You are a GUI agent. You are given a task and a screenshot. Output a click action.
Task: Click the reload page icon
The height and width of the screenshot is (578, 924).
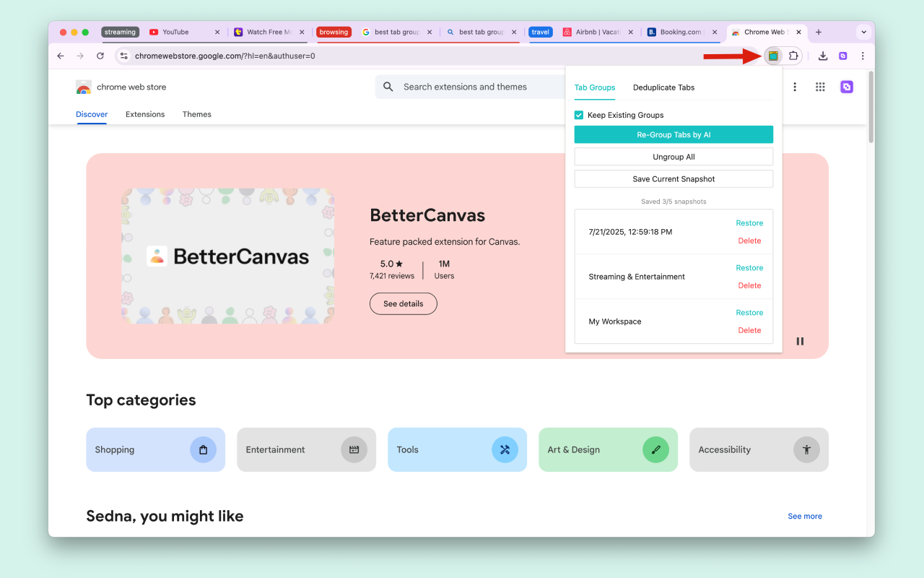click(100, 56)
